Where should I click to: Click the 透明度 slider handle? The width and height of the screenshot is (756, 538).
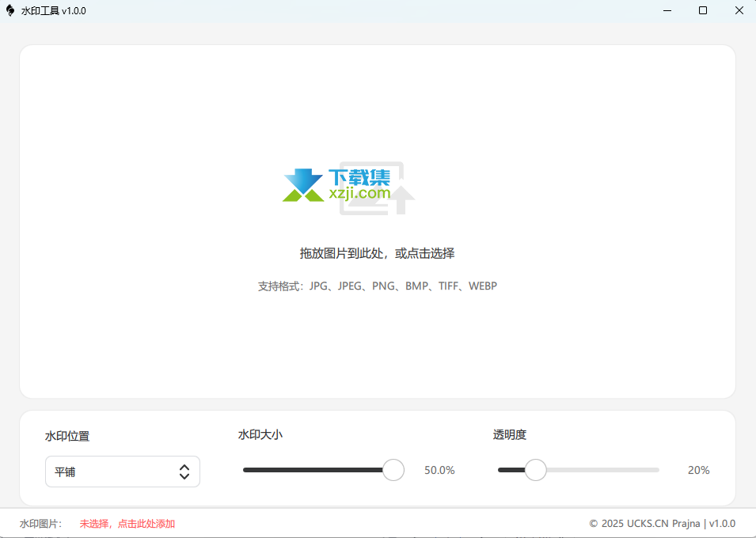(x=535, y=470)
